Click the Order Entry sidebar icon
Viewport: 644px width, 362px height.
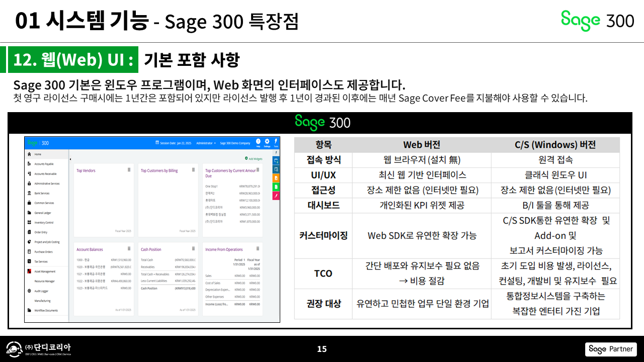(29, 232)
